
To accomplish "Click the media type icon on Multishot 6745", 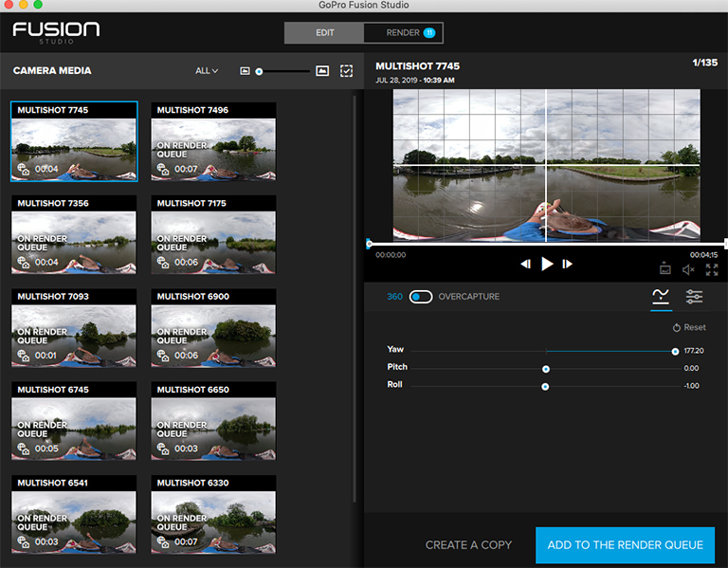I will coord(23,449).
